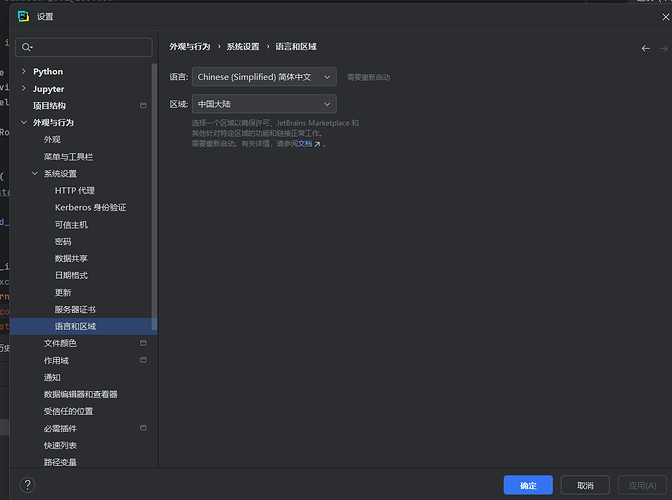Image resolution: width=672 pixels, height=500 pixels.
Task: Click the back navigation arrow
Action: (x=646, y=48)
